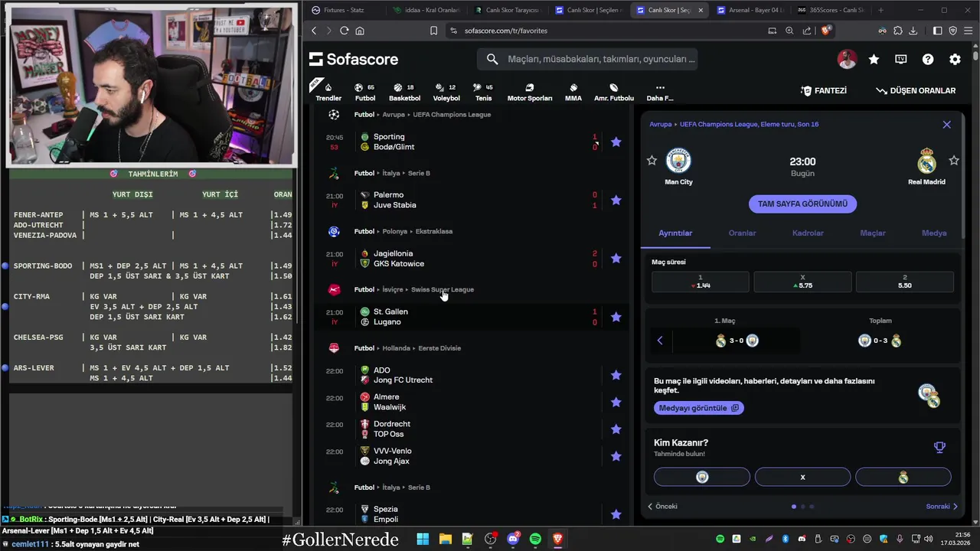This screenshot has width=980, height=551.
Task: Switch to the Kadrolar tab
Action: pyautogui.click(x=808, y=233)
